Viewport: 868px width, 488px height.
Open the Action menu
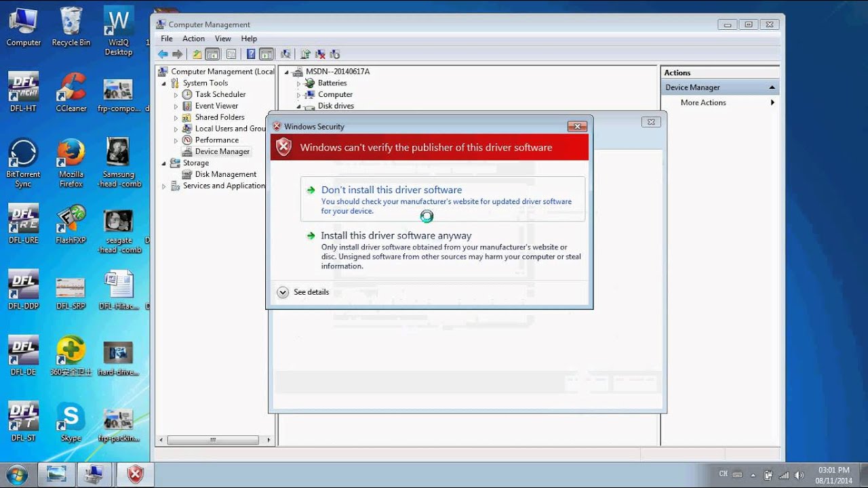(193, 39)
